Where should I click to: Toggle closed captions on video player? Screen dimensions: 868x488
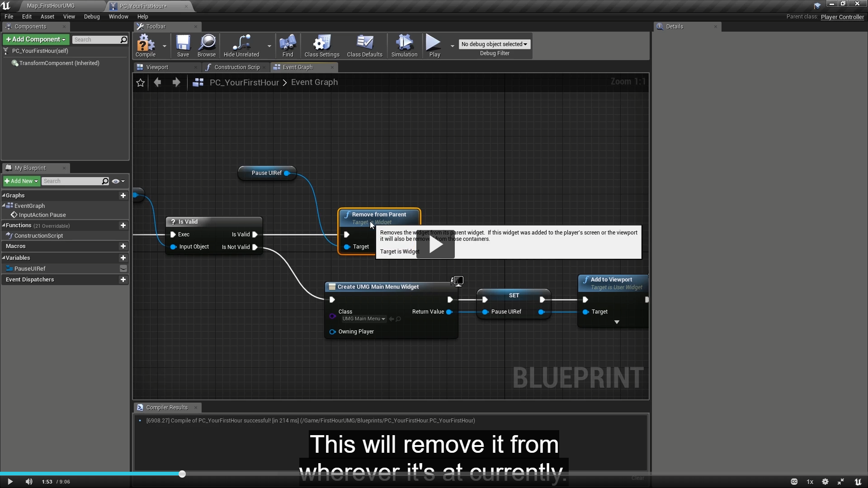tap(794, 482)
